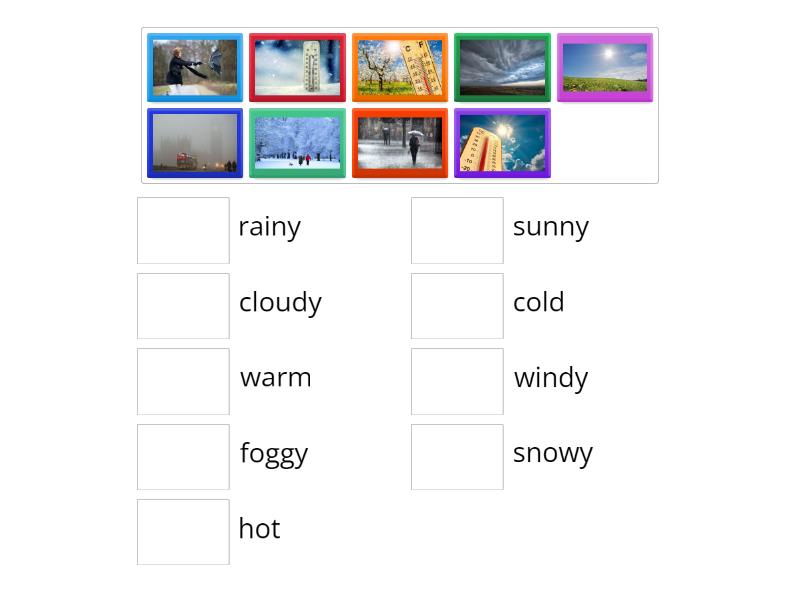Image resolution: width=800 pixels, height=600 pixels.
Task: Click the empty answer box beside rainy
Action: click(183, 230)
